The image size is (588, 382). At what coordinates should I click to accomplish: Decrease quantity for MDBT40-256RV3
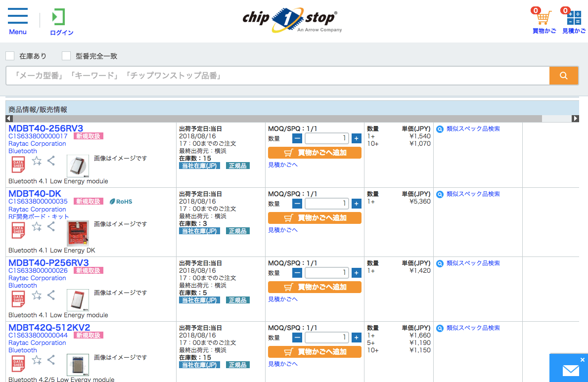click(297, 138)
